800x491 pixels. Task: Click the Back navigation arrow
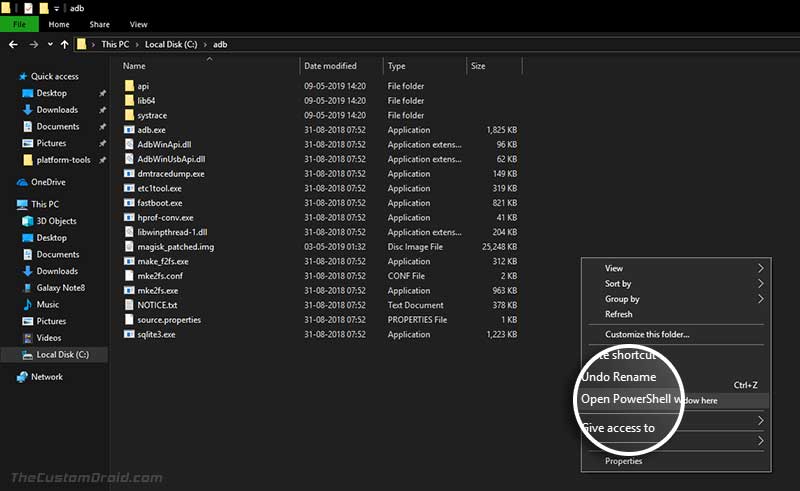click(13, 44)
